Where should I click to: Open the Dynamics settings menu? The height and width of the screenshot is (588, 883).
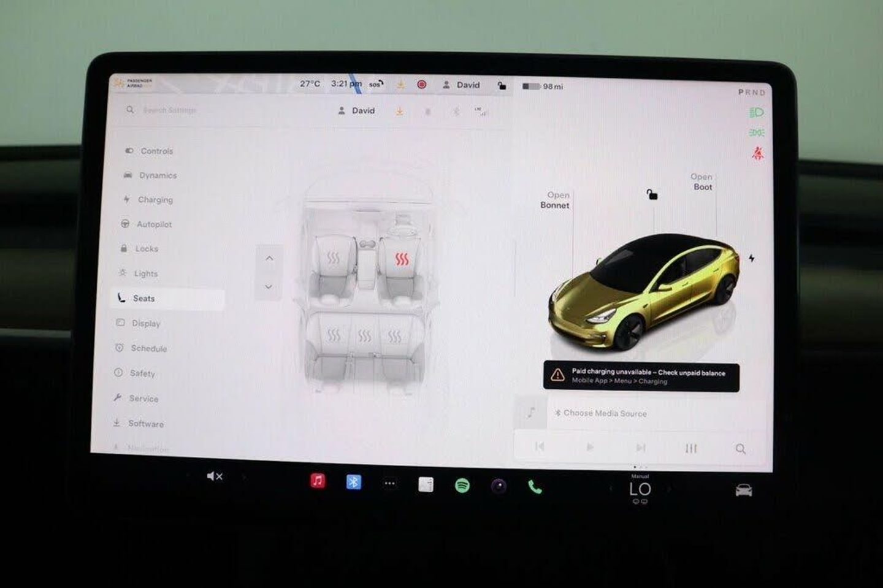click(x=151, y=175)
